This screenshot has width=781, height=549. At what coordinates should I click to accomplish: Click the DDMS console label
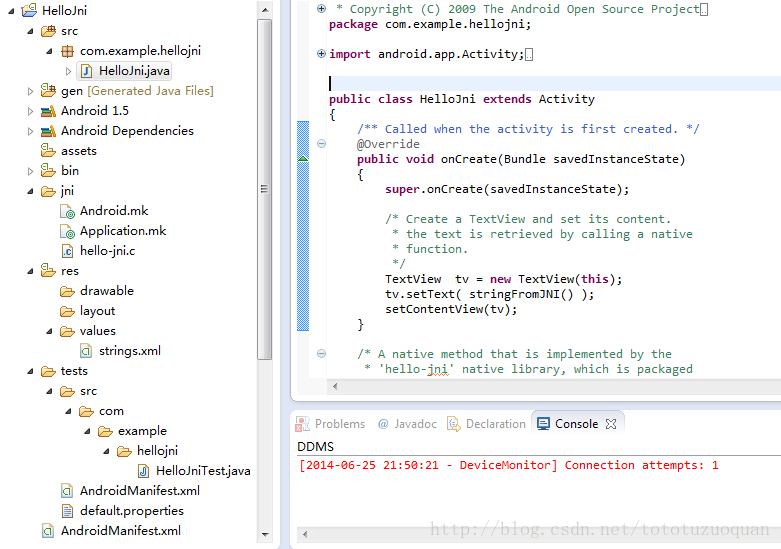pyautogui.click(x=315, y=446)
